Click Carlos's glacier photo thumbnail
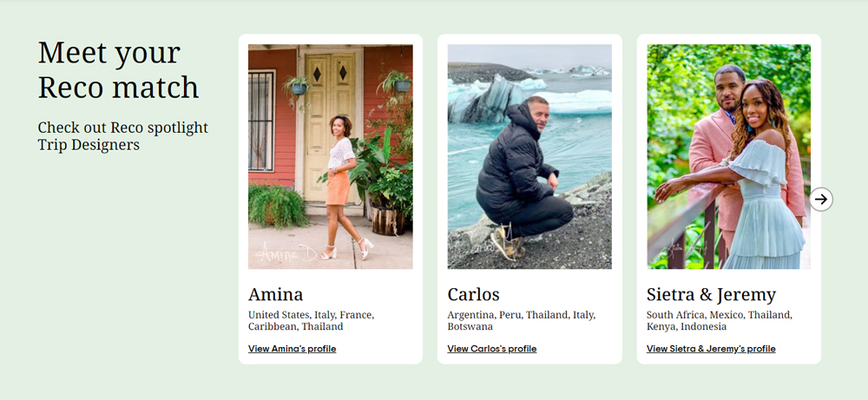 click(x=529, y=156)
